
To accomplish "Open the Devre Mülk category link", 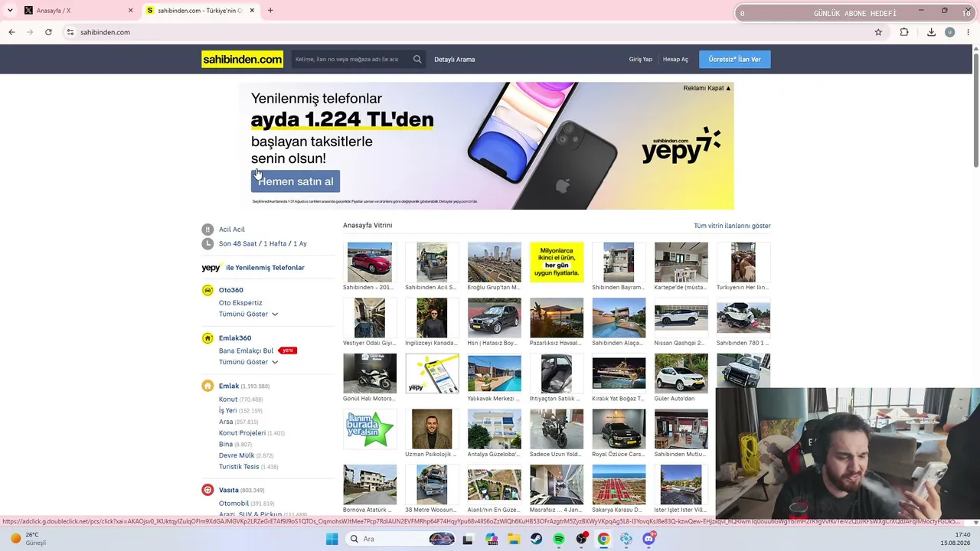I will coord(237,455).
